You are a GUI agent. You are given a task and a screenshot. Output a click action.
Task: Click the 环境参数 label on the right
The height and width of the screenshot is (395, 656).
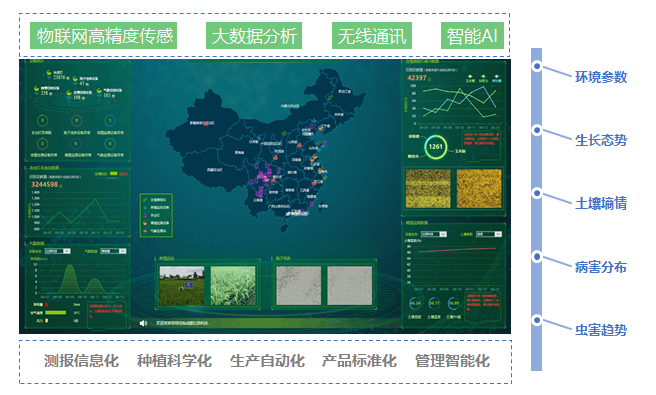[x=601, y=77]
